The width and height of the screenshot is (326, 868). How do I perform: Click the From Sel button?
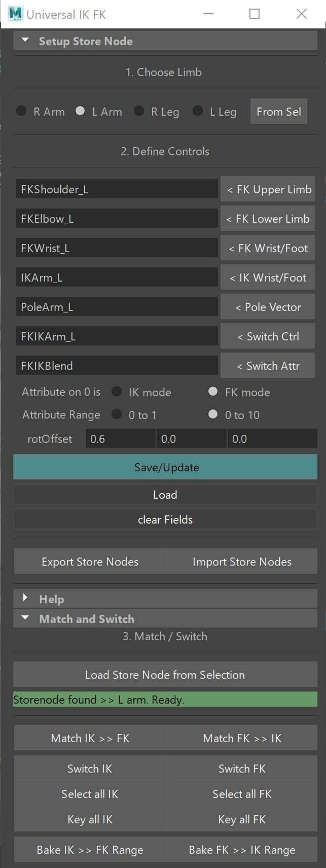278,112
